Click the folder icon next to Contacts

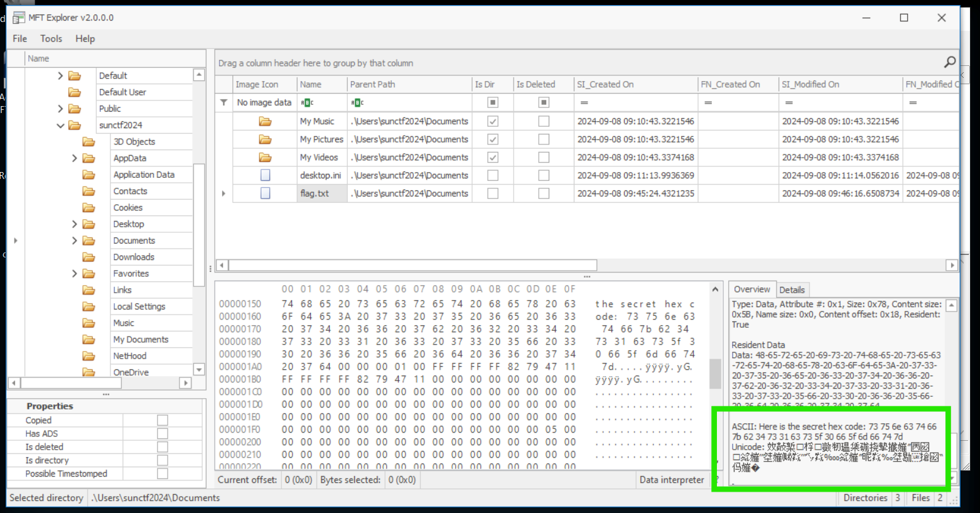(x=89, y=191)
